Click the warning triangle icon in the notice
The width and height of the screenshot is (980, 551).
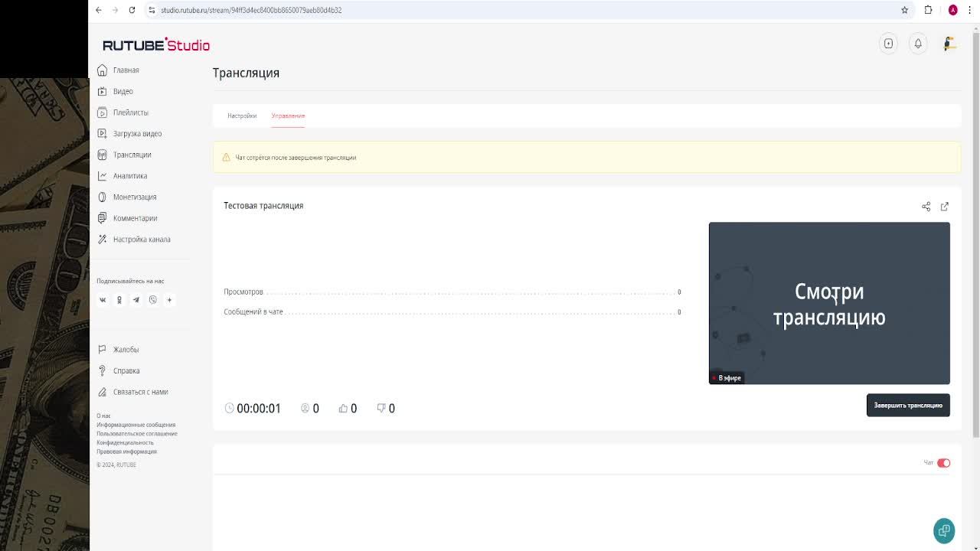click(226, 158)
